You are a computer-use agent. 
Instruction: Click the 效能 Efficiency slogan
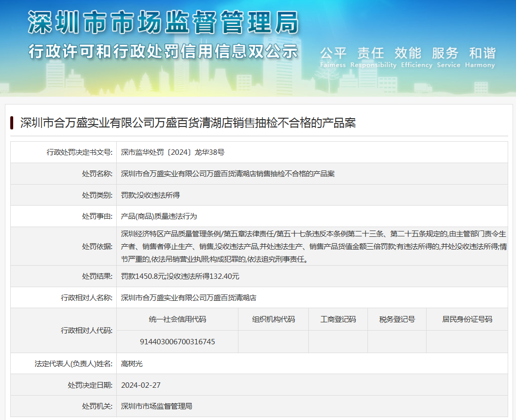[417, 57]
